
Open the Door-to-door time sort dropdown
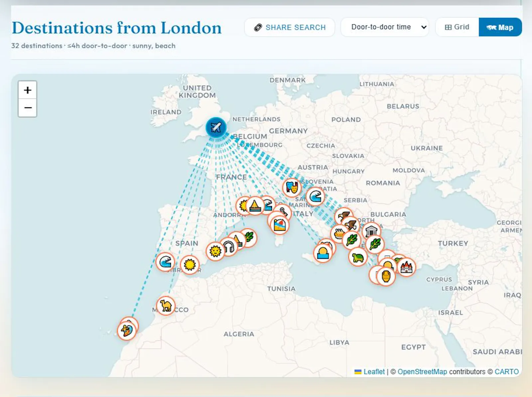pos(385,27)
